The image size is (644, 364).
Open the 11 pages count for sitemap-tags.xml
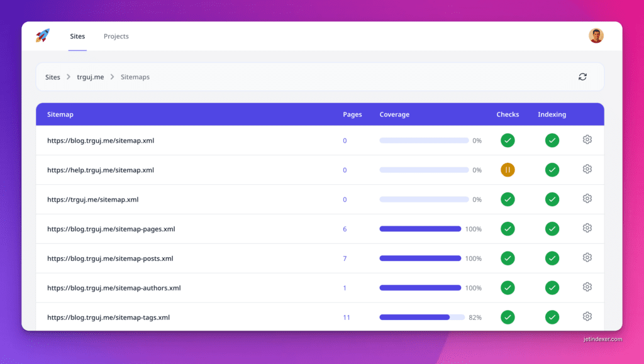pyautogui.click(x=347, y=317)
